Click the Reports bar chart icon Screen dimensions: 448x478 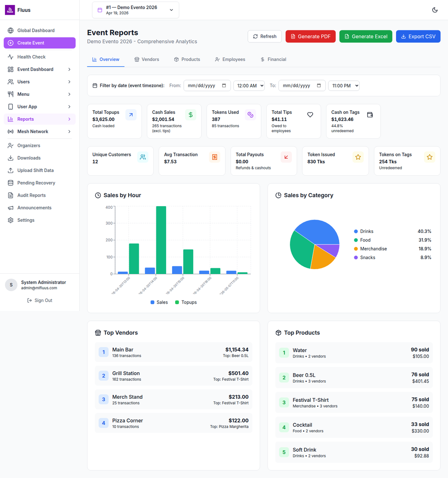click(10, 119)
